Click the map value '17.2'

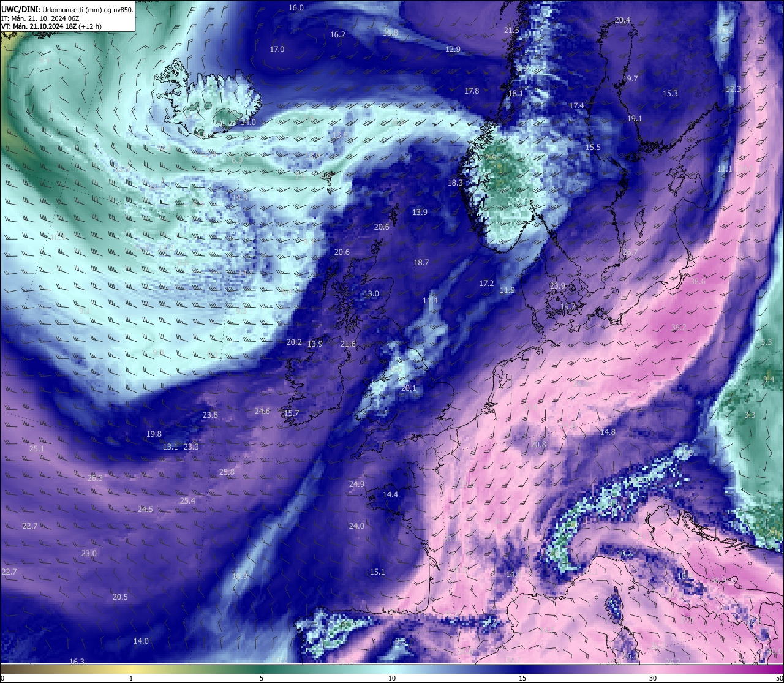coord(486,283)
